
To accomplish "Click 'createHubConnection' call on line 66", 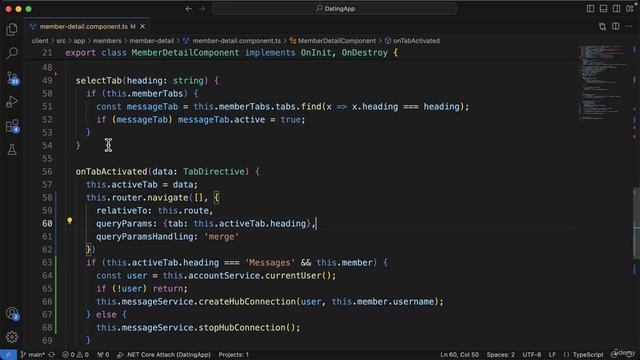I will coord(247,302).
